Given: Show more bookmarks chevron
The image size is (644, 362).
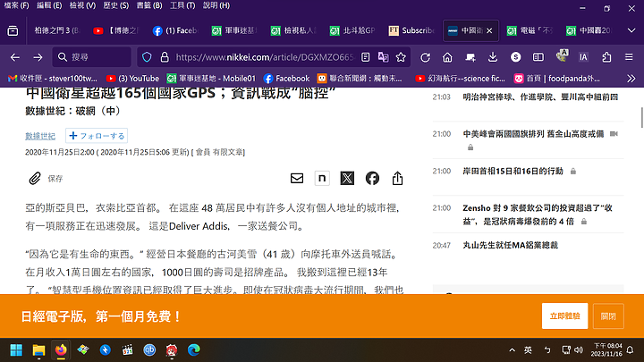Looking at the screenshot, I should [631, 79].
